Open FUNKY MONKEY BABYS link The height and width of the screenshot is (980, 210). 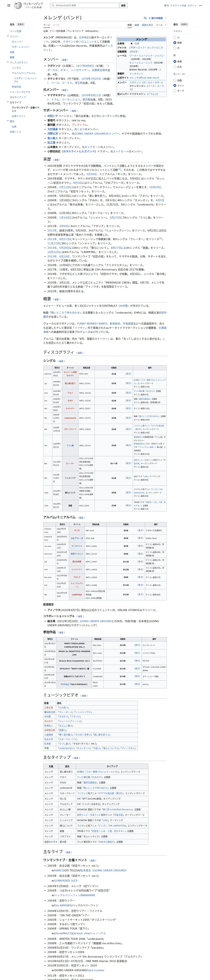(x=92, y=323)
